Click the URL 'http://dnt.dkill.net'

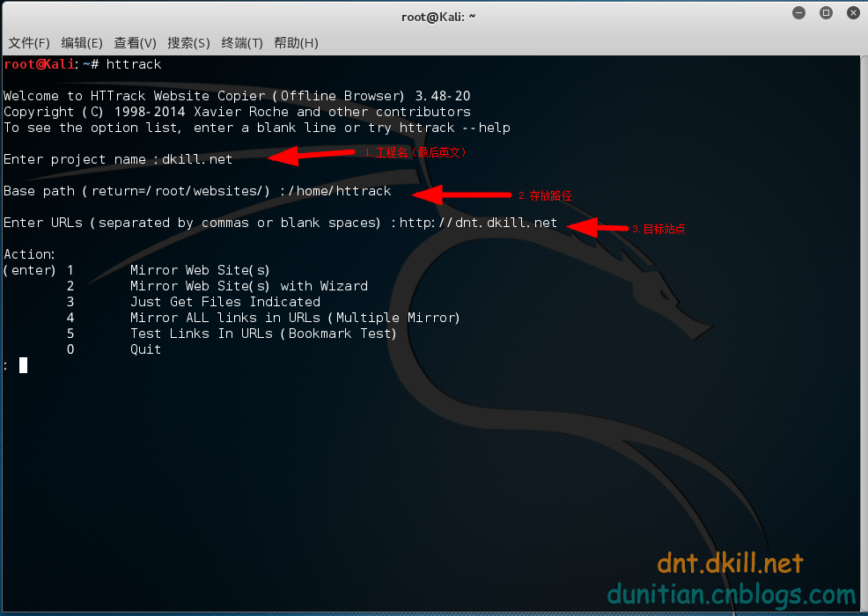click(x=478, y=223)
